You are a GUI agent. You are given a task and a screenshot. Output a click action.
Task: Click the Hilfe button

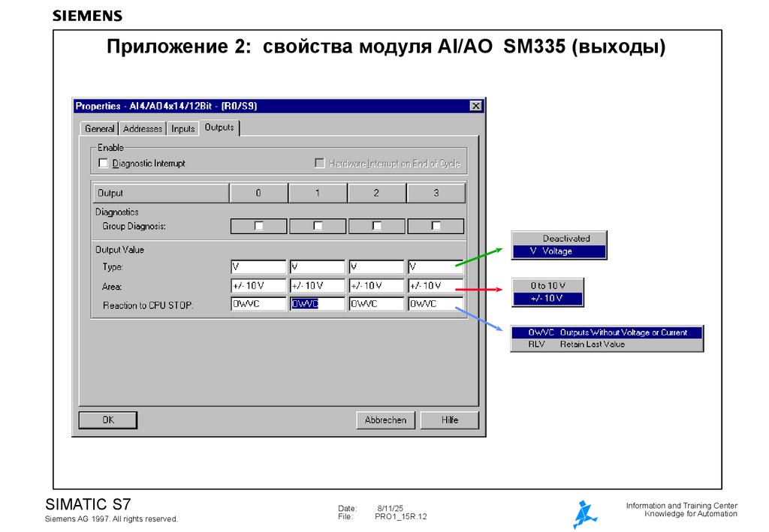coord(449,419)
